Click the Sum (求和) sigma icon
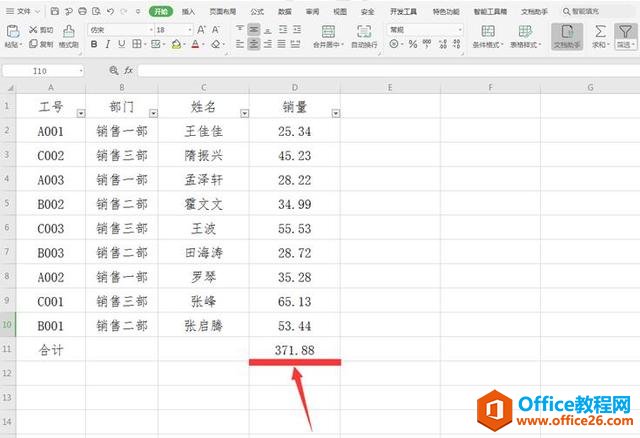This screenshot has height=438, width=640. click(x=600, y=36)
